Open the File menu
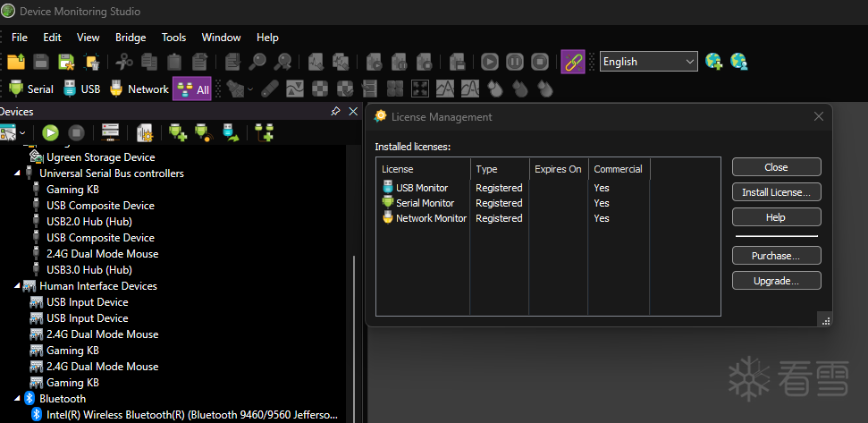 (20, 38)
